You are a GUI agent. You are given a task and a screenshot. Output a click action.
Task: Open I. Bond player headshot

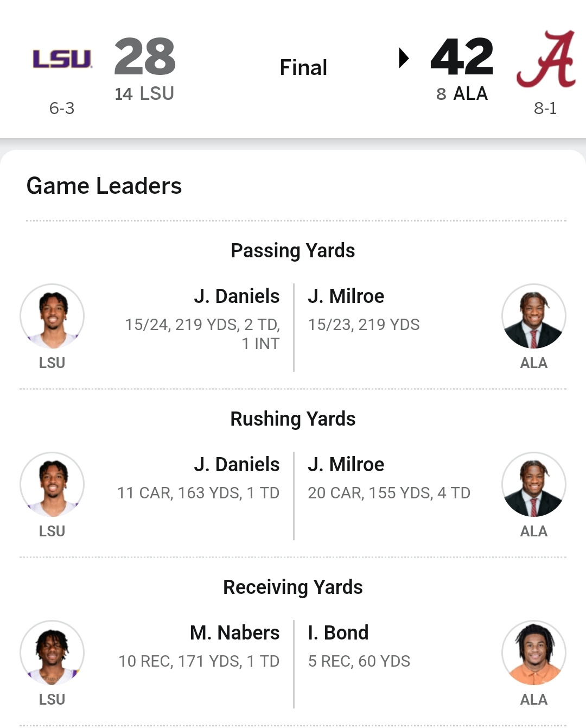pos(534,653)
